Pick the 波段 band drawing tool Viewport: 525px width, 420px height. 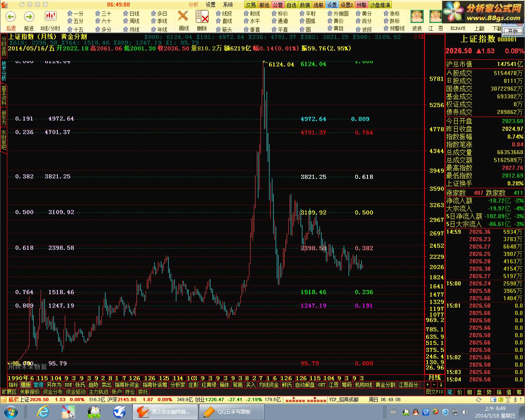coord(363,29)
